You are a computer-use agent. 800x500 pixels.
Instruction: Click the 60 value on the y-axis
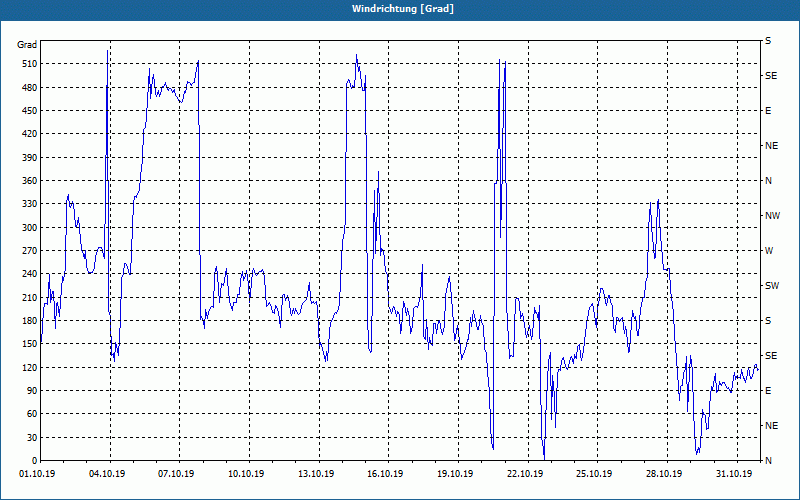(x=32, y=414)
